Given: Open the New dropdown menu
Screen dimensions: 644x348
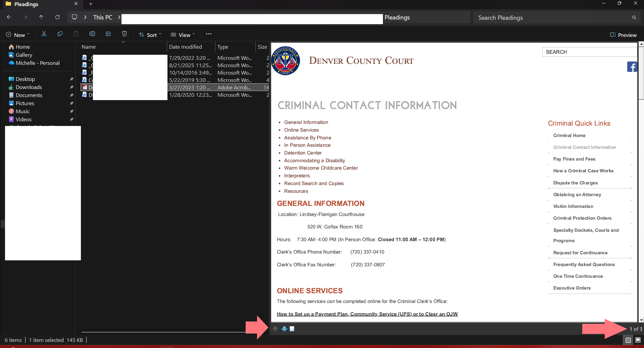Looking at the screenshot, I should (18, 35).
